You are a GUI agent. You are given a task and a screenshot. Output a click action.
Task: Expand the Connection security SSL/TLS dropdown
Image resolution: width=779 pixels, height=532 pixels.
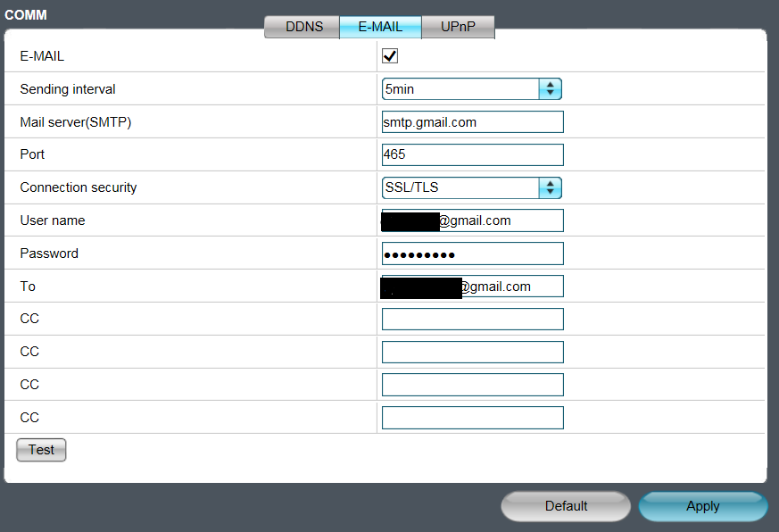tap(460, 187)
